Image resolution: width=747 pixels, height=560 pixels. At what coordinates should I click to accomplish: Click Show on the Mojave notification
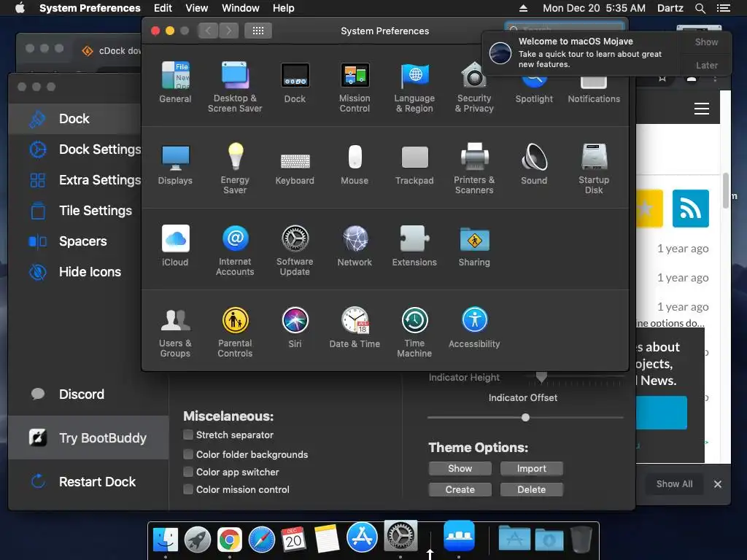coord(706,42)
